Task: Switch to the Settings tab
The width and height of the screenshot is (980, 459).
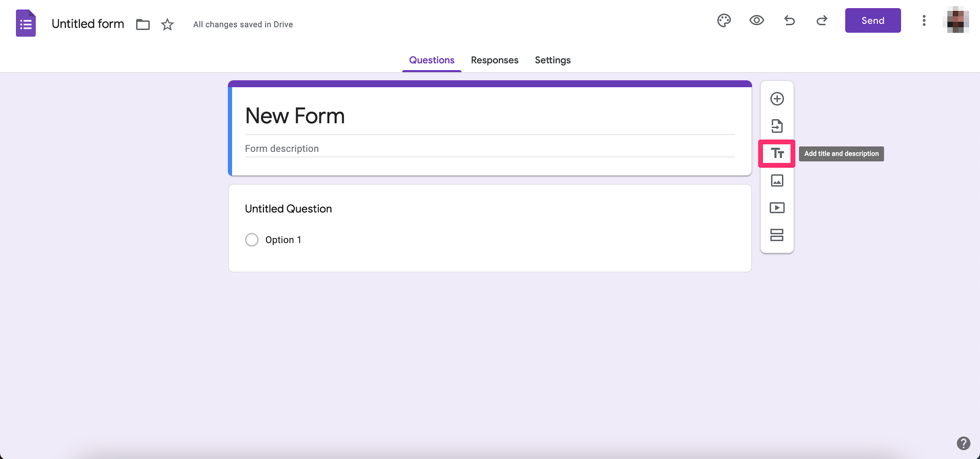Action: (x=552, y=60)
